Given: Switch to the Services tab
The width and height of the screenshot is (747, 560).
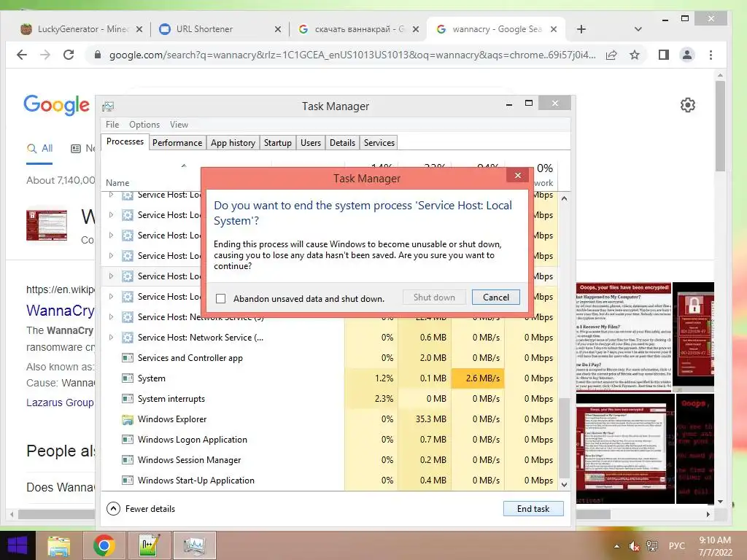Looking at the screenshot, I should pyautogui.click(x=379, y=143).
